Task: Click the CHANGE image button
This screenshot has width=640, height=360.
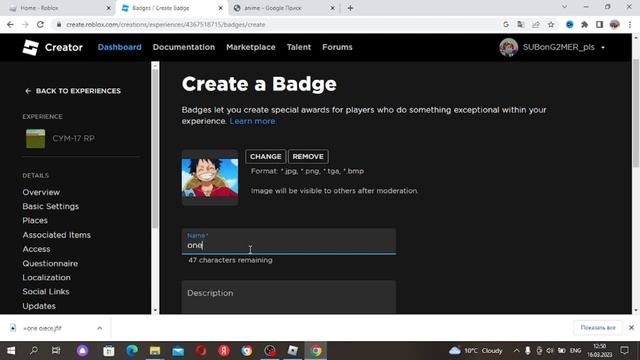Action: coord(265,156)
